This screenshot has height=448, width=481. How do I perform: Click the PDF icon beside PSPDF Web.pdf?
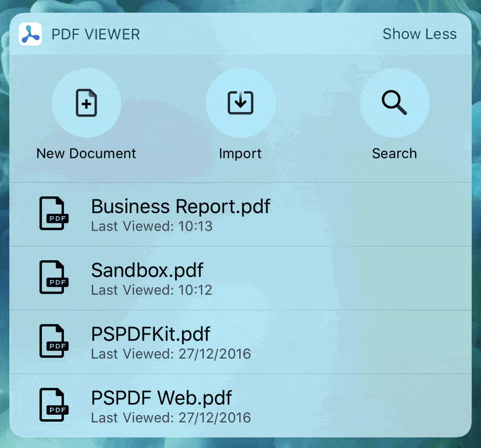coord(54,405)
